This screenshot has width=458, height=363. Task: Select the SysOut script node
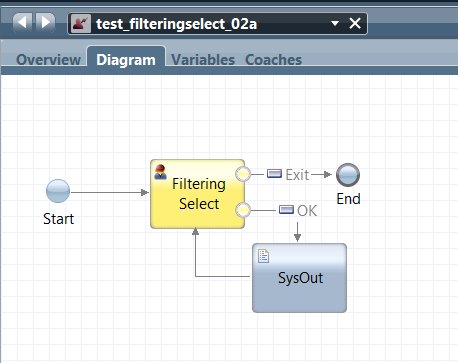click(x=299, y=278)
